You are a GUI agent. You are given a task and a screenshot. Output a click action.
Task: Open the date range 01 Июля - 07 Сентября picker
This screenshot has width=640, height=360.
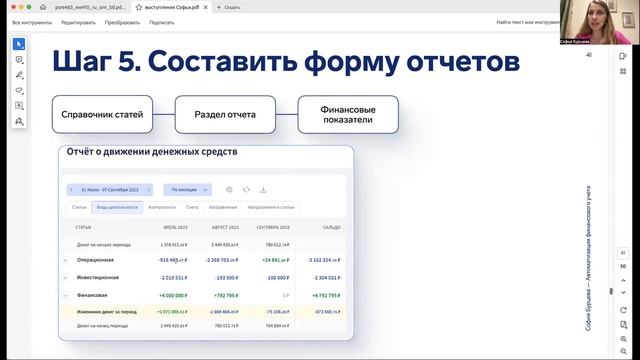(x=110, y=190)
